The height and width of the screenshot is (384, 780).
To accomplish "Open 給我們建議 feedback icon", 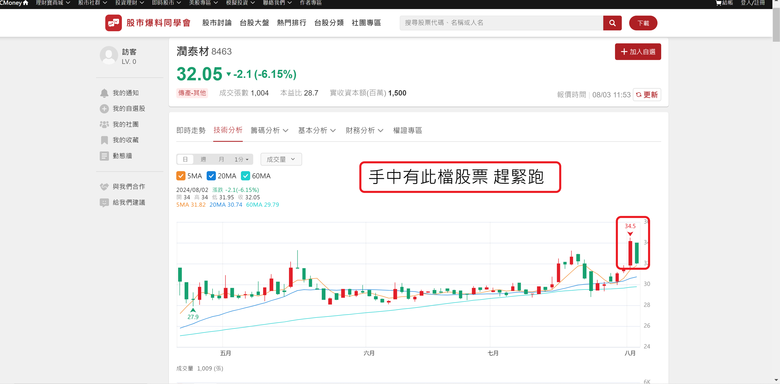I will (x=104, y=203).
